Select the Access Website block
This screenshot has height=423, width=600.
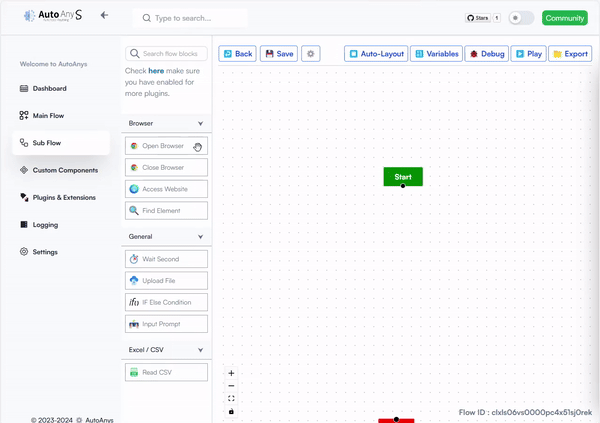pos(166,189)
